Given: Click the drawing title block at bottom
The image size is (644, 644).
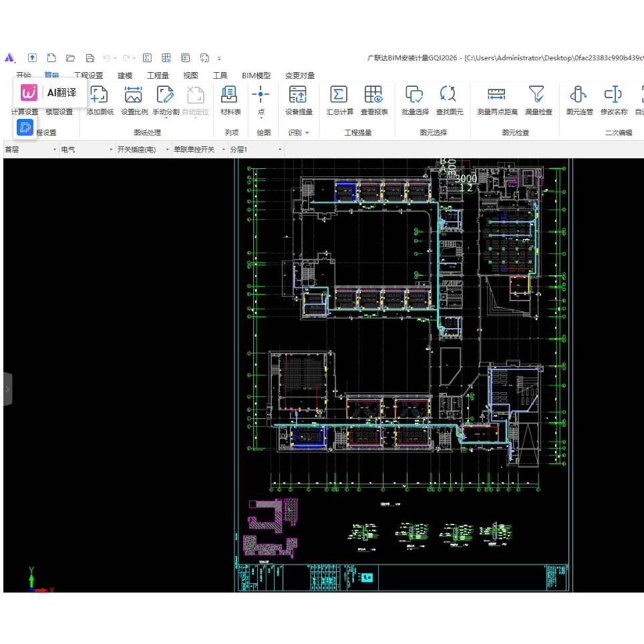Looking at the screenshot, I should point(404,577).
